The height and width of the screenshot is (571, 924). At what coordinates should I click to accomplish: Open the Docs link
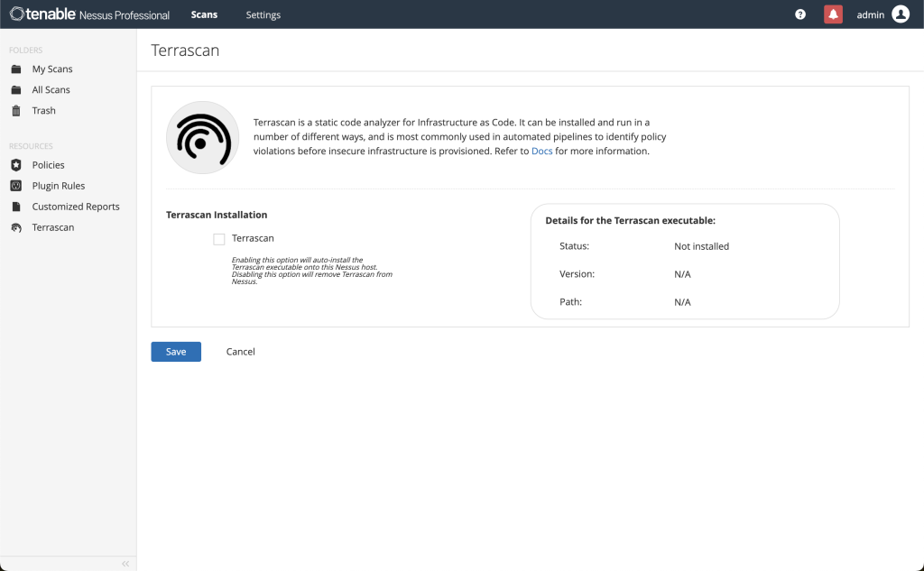[x=541, y=152]
